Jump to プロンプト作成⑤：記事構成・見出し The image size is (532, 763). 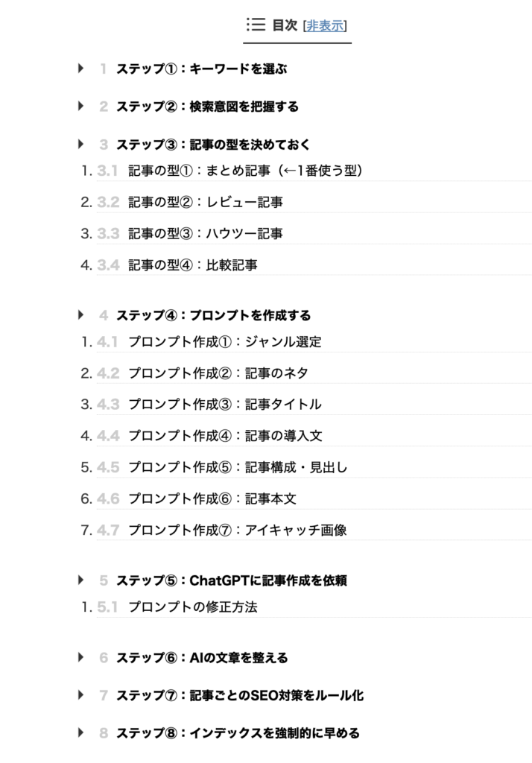(x=238, y=467)
